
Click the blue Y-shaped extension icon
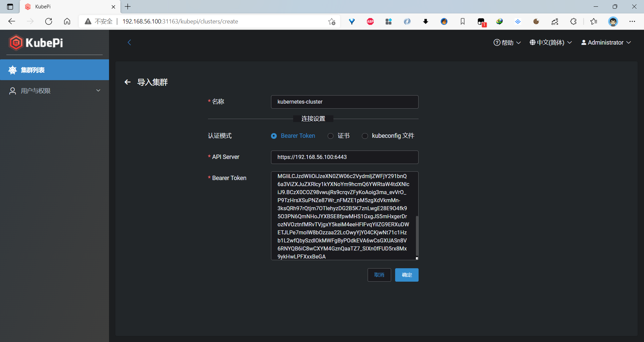[352, 21]
